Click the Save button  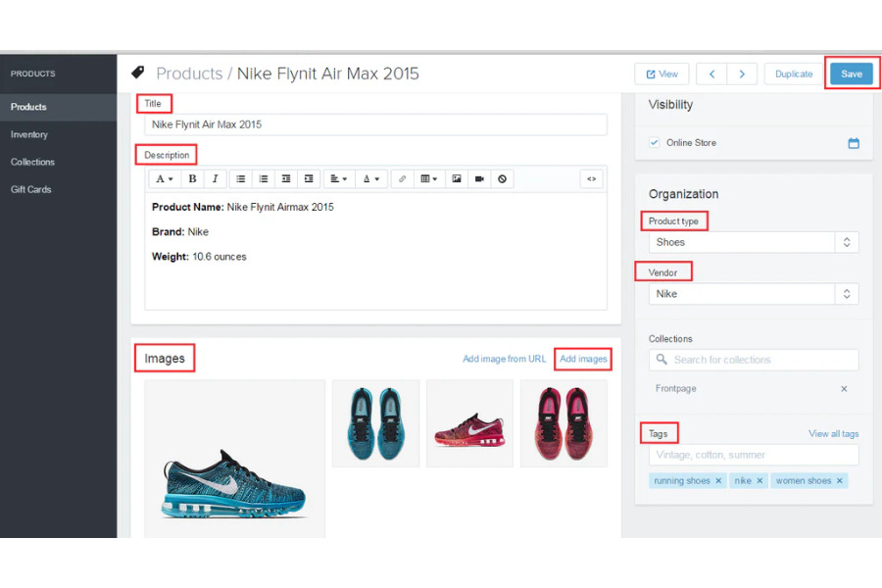851,74
